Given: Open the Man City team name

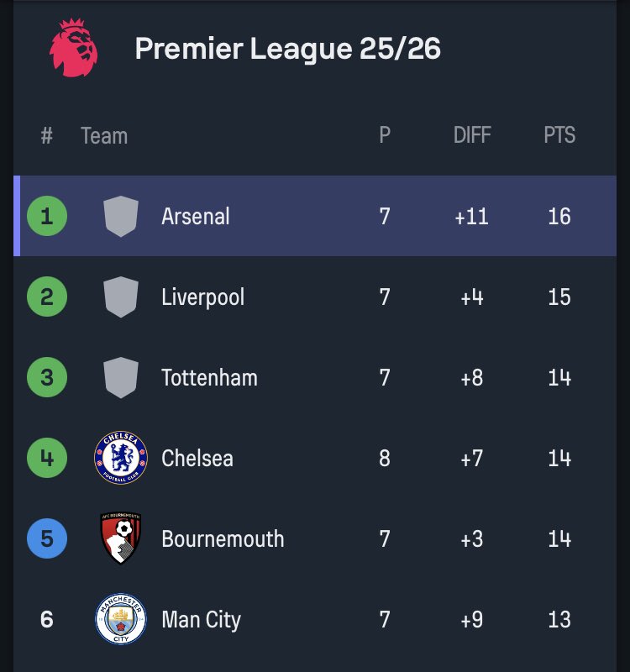Looking at the screenshot, I should point(201,620).
